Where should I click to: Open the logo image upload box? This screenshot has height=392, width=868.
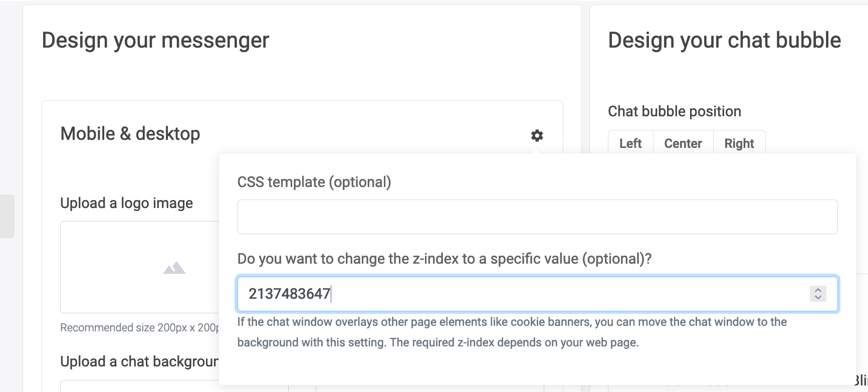tap(140, 267)
